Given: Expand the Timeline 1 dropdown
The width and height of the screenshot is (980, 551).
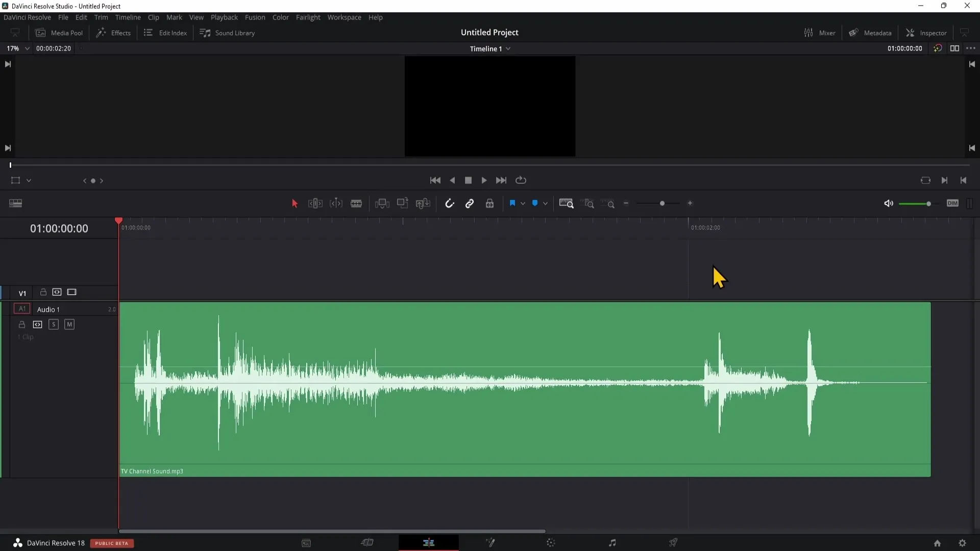Looking at the screenshot, I should [509, 48].
